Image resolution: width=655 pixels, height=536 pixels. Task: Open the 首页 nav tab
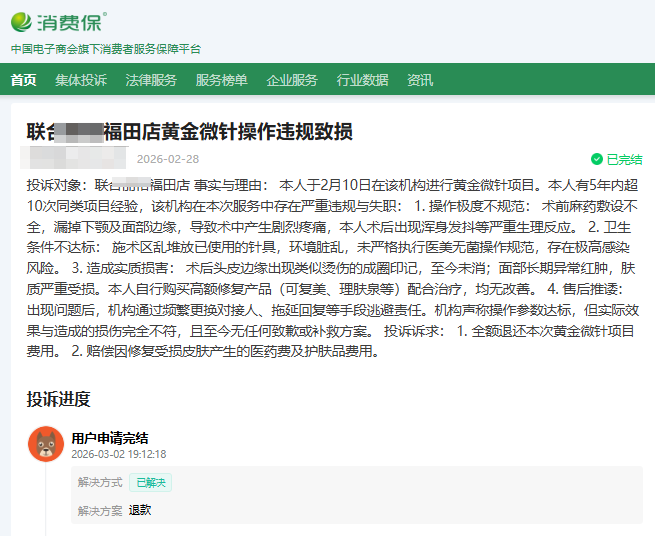tap(23, 80)
